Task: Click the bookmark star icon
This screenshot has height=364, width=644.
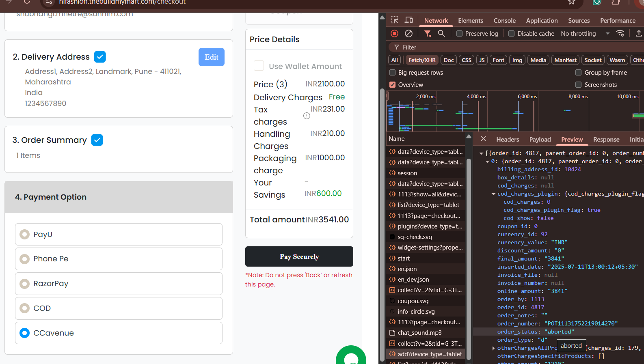Action: point(572,2)
